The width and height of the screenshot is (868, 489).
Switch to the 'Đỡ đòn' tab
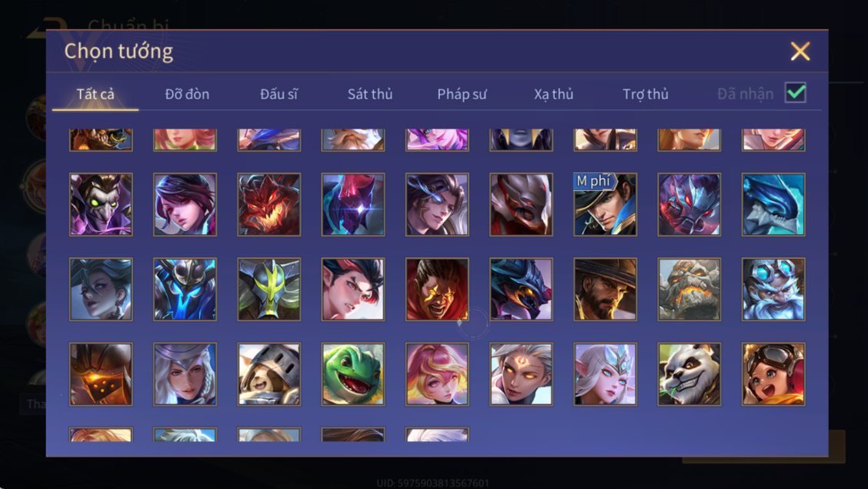(187, 94)
